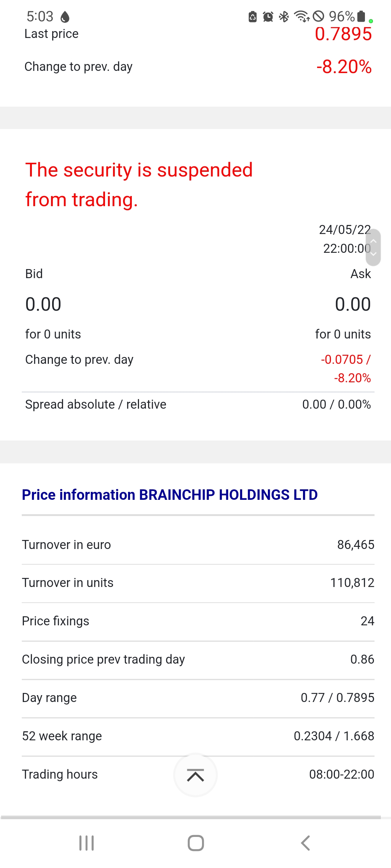Tap the scroll-to-top arrow button
The width and height of the screenshot is (391, 868).
(195, 775)
